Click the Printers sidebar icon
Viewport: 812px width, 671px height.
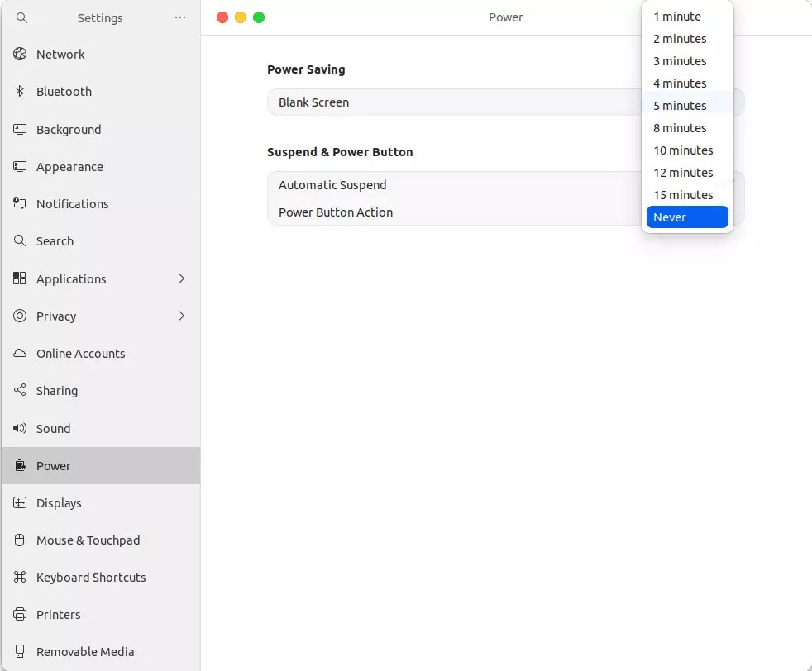click(x=20, y=615)
